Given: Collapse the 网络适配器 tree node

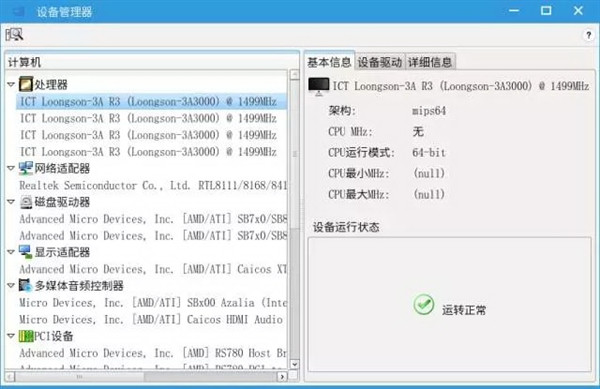Looking at the screenshot, I should tap(11, 168).
